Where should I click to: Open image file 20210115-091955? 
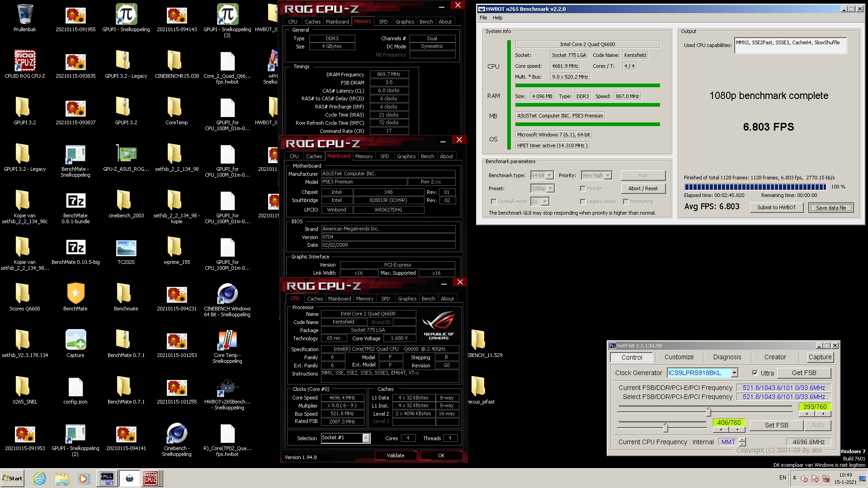pyautogui.click(x=75, y=18)
